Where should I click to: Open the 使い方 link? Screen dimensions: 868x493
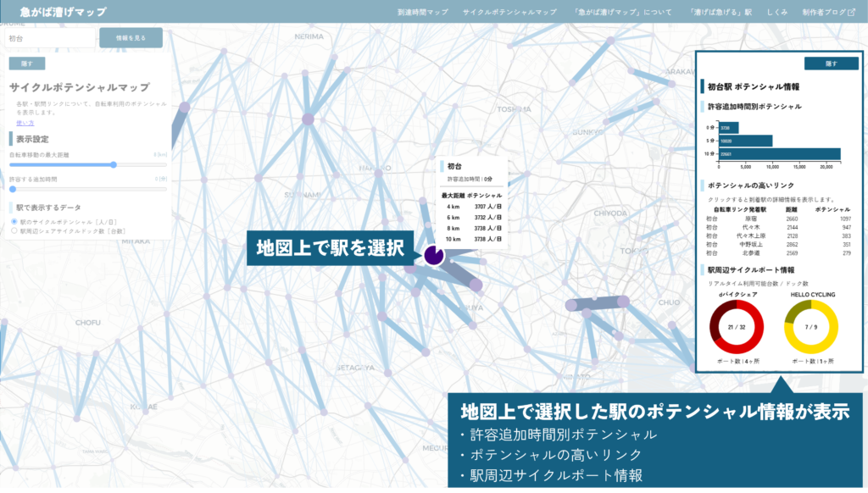[25, 123]
